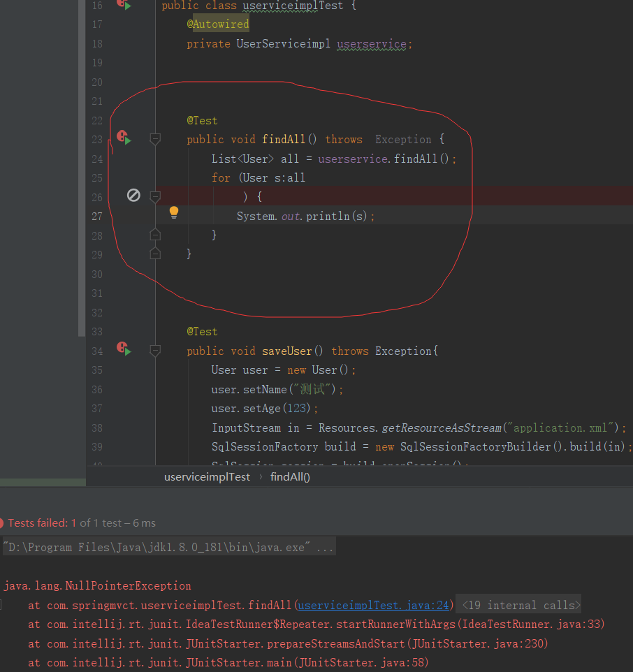The width and height of the screenshot is (633, 672).
Task: Click @Test annotation above saveUser
Action: (202, 332)
